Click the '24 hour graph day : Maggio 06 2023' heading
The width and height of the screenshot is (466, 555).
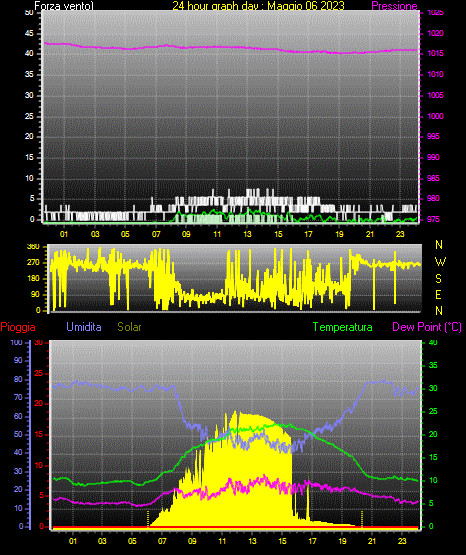(x=258, y=6)
